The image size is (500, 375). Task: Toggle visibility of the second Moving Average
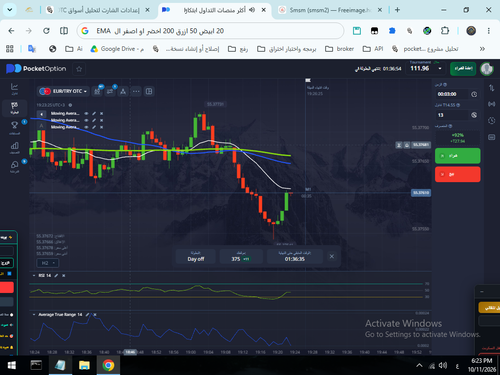point(86,120)
